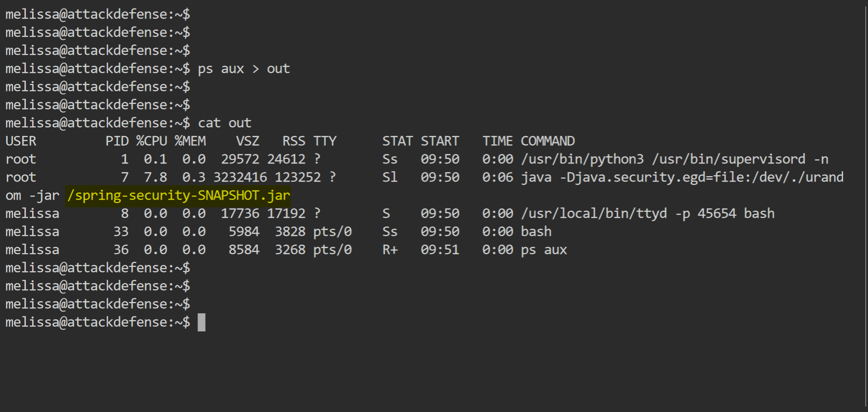868x412 pixels.
Task: Select the %CPU column header
Action: point(151,141)
